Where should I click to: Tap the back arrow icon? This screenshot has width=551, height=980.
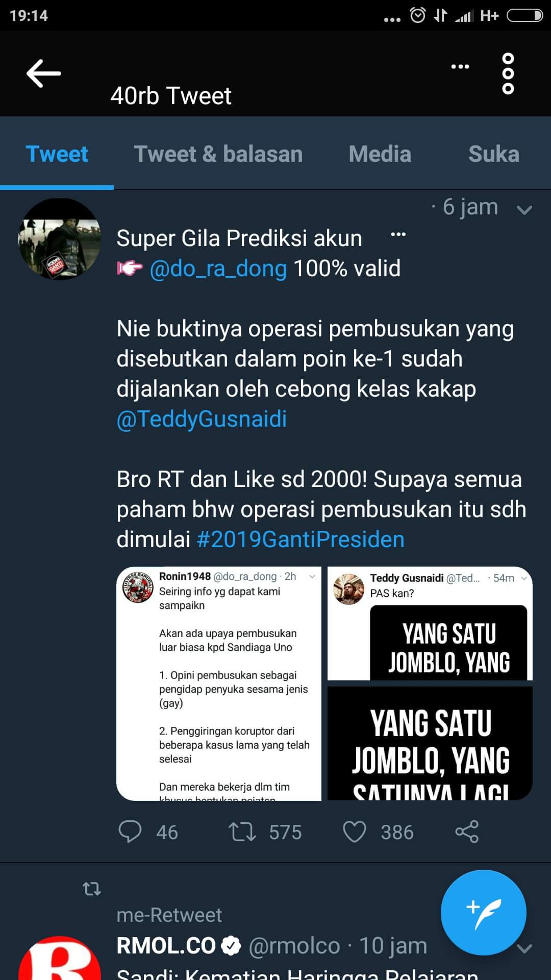click(x=44, y=73)
